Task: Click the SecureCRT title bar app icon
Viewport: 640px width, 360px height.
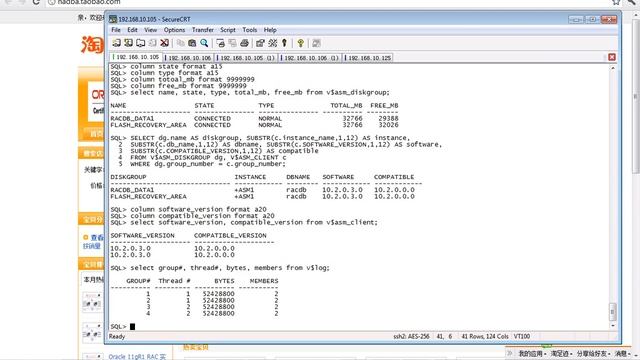Action: 113,19
